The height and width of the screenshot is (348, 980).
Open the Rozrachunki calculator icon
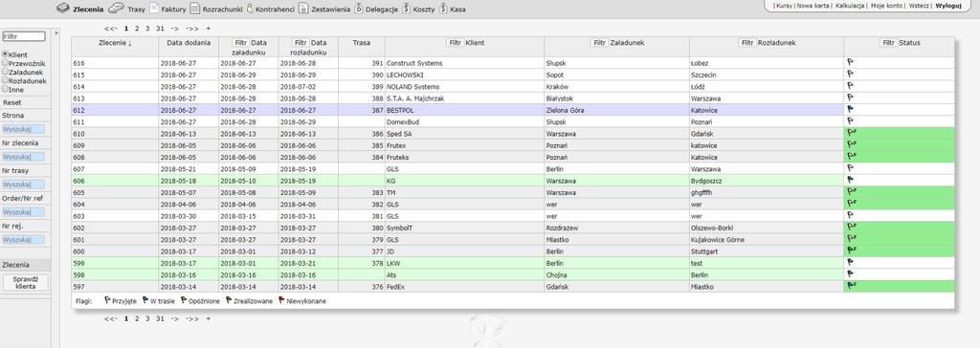(x=195, y=9)
